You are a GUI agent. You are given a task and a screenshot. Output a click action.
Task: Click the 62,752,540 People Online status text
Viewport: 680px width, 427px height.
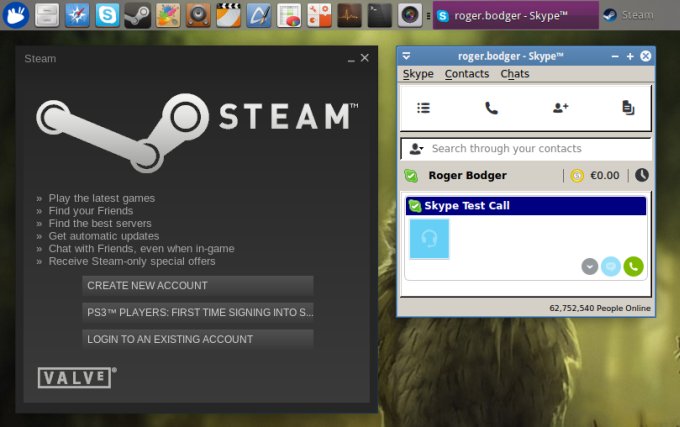pyautogui.click(x=600, y=308)
